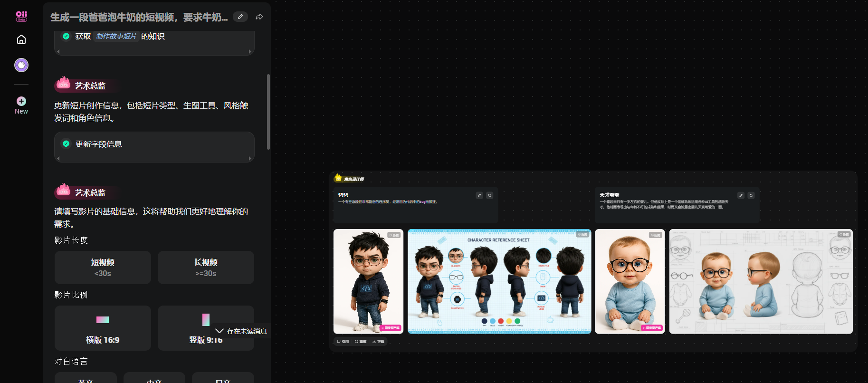Screen dimensions: 868x383
Task: Open the purple circle avatar in sidebar
Action: click(21, 65)
